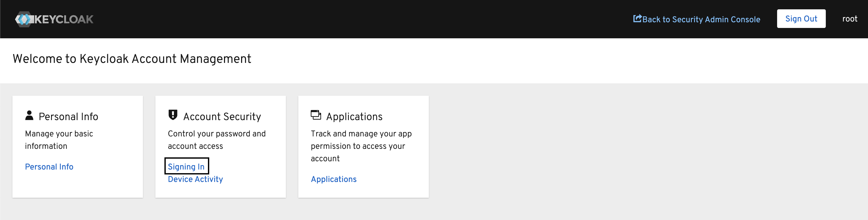Image resolution: width=868 pixels, height=220 pixels.
Task: Open the blue Applications link
Action: 334,179
